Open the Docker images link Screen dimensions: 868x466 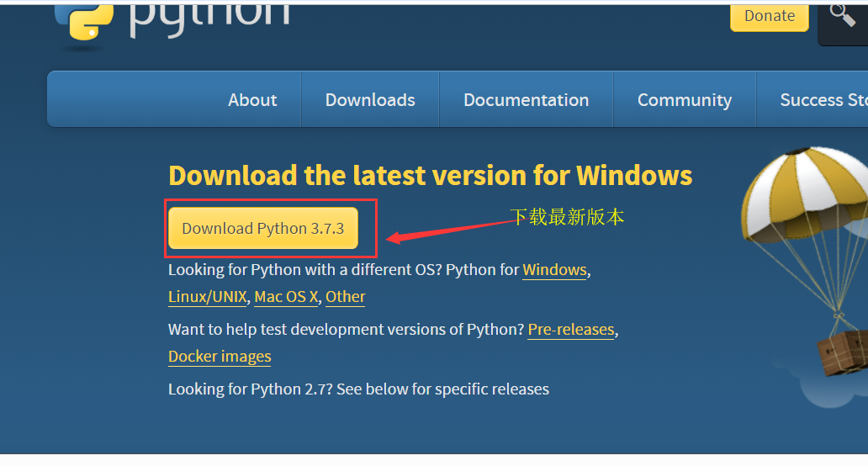click(x=220, y=357)
